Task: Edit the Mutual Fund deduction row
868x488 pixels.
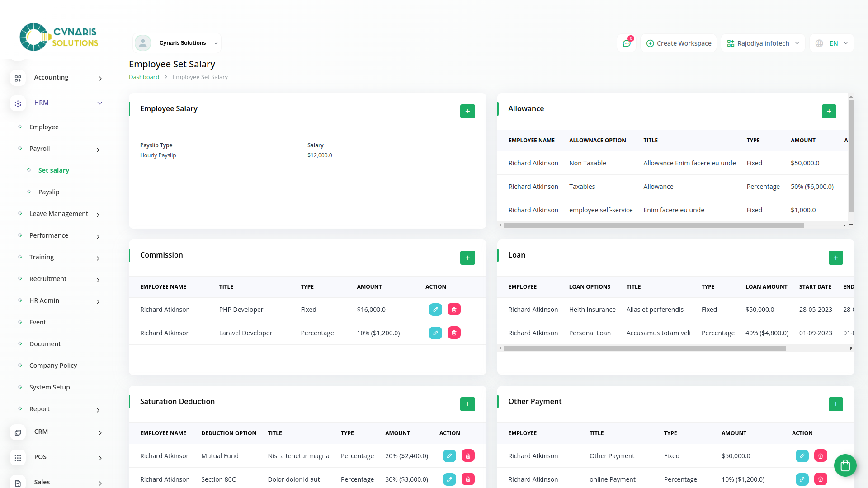Action: 449,456
